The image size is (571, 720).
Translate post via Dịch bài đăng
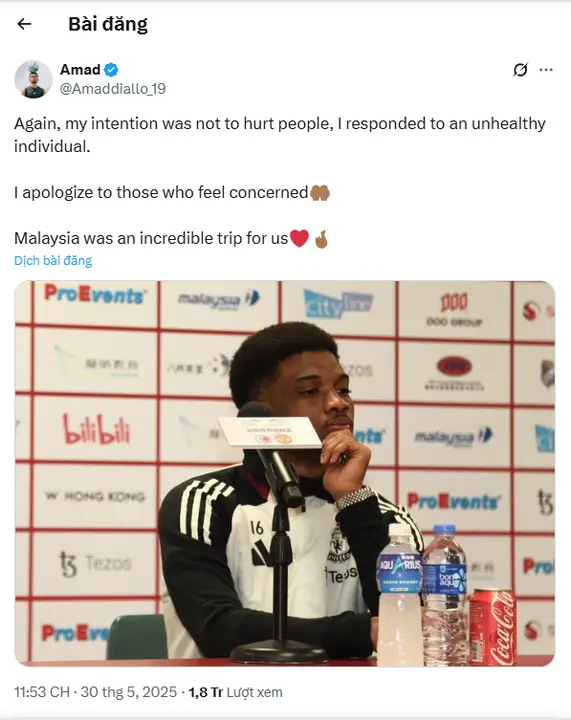(x=53, y=261)
